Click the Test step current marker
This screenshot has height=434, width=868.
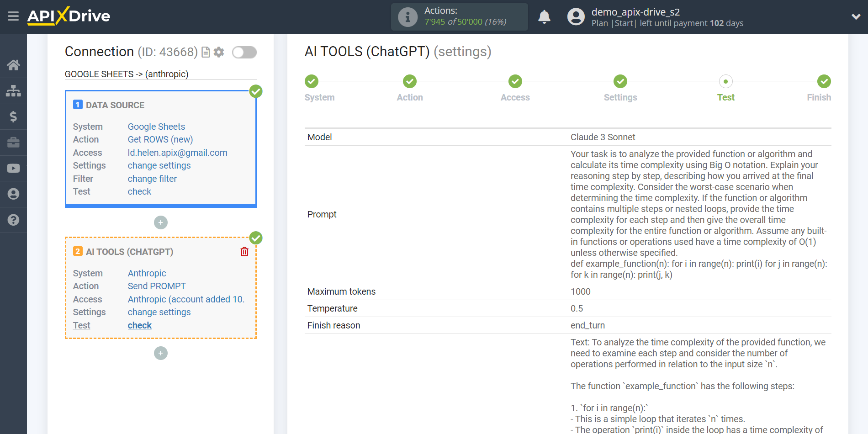click(x=726, y=81)
